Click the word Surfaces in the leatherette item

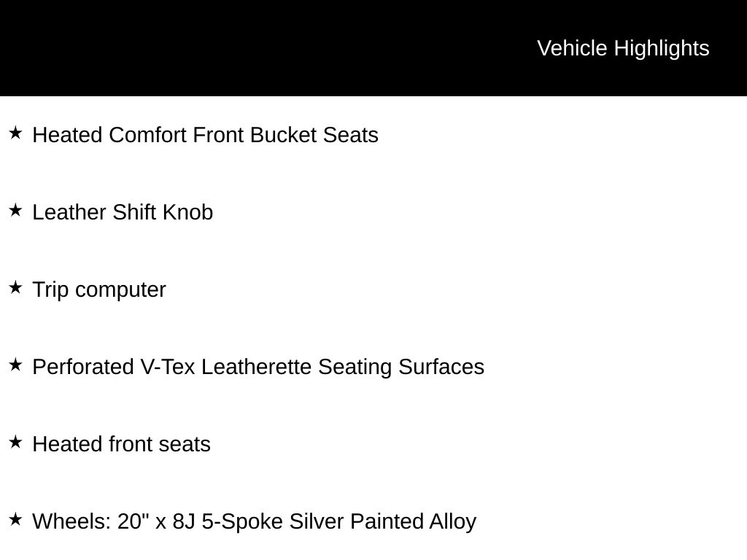[x=441, y=367]
